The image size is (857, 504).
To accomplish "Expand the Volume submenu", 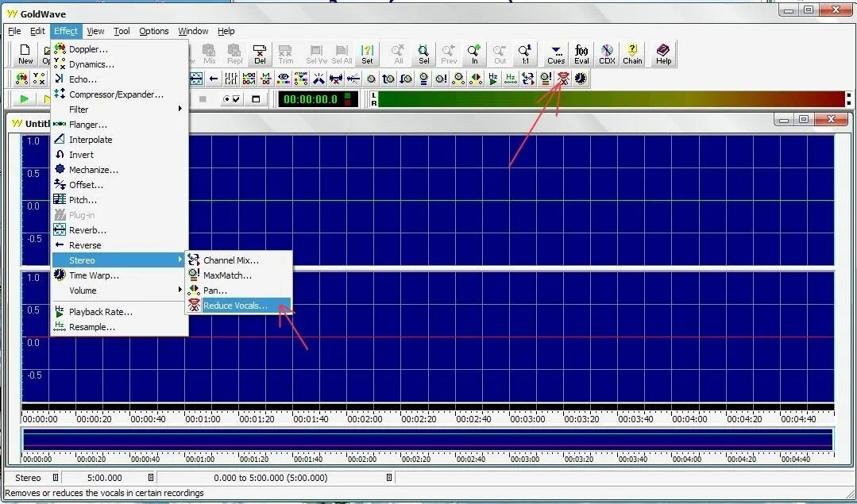I will coord(120,290).
